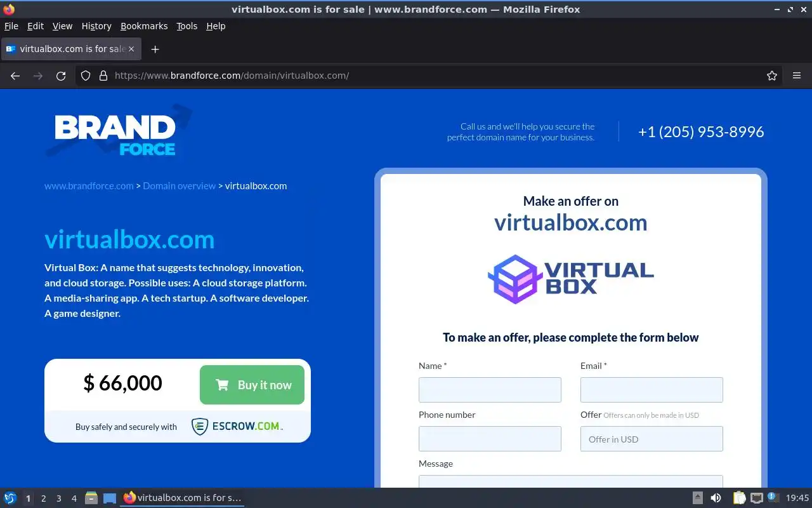Image resolution: width=812 pixels, height=508 pixels.
Task: Open the Edit menu
Action: (x=36, y=26)
